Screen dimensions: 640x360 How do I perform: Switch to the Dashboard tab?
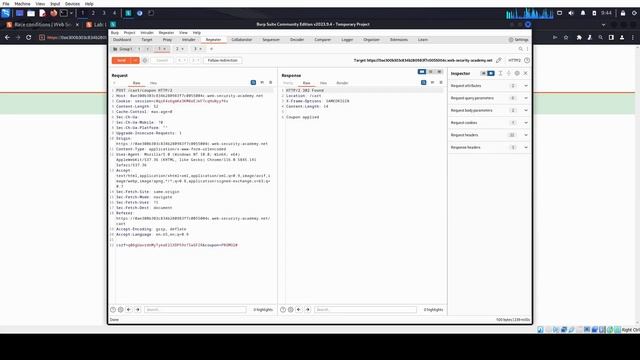click(x=122, y=40)
